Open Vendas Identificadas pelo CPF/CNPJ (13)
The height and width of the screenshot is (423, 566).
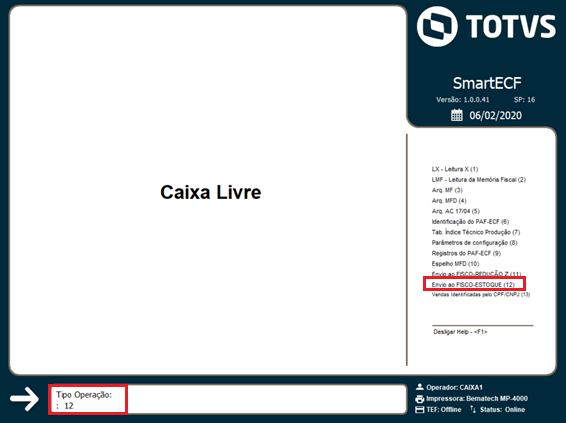[x=481, y=295]
